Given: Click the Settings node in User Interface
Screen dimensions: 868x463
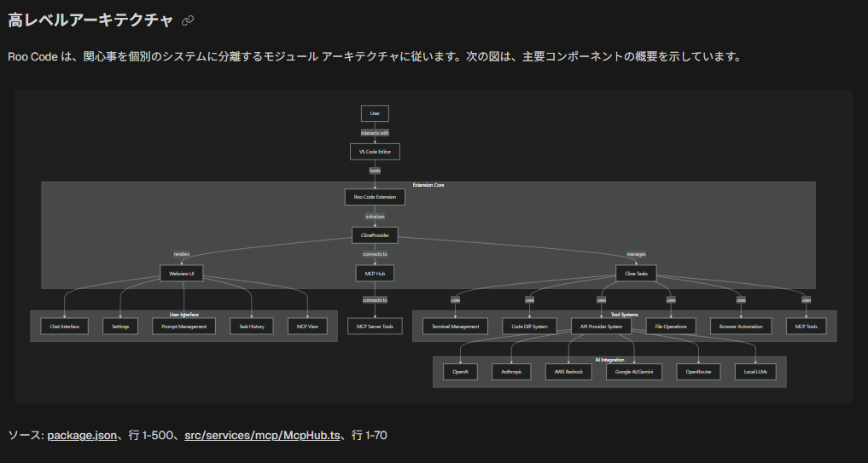Looking at the screenshot, I should click(120, 327).
